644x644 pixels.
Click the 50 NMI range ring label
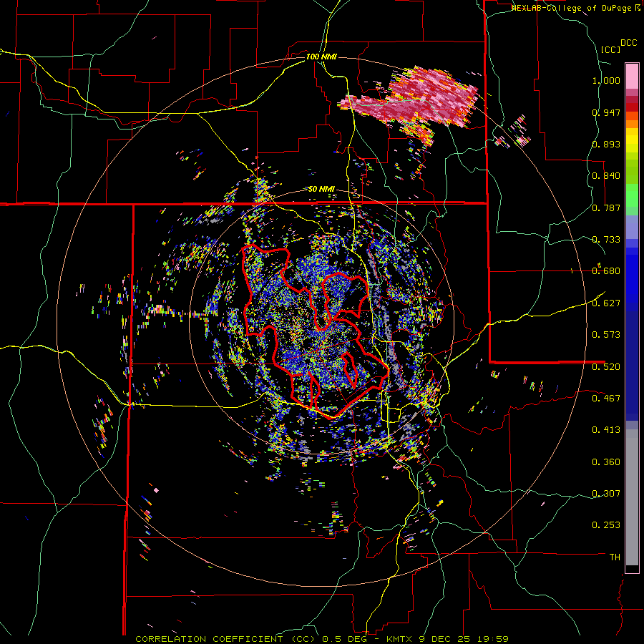(x=321, y=190)
